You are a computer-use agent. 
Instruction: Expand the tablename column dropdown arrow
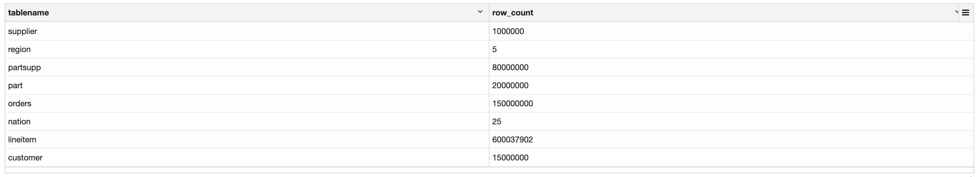[x=480, y=12]
